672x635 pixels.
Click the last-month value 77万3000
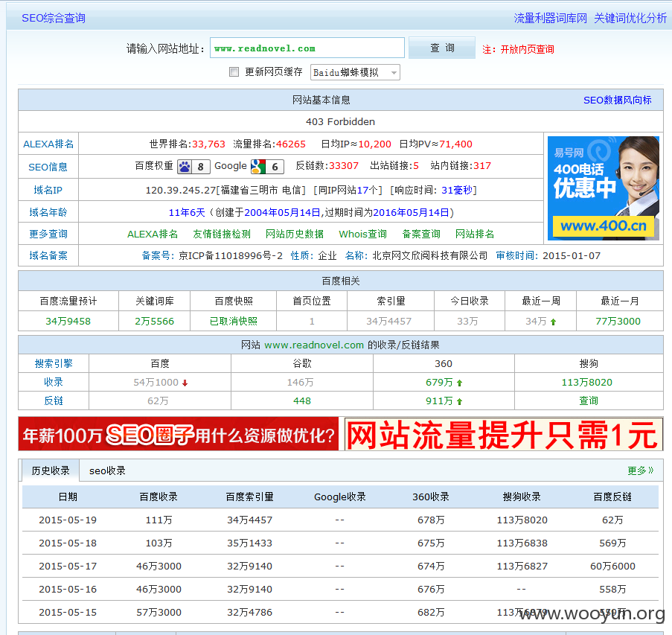[618, 322]
